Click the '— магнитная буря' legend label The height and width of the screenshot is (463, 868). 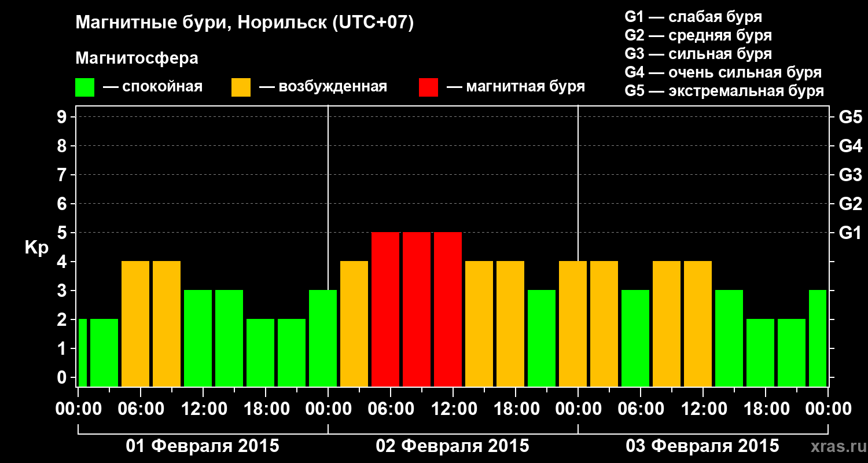(516, 87)
